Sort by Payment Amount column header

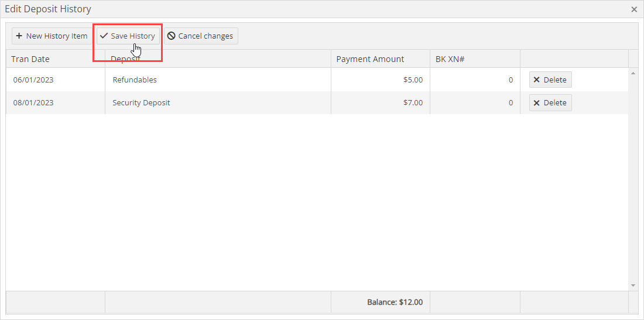tap(370, 59)
